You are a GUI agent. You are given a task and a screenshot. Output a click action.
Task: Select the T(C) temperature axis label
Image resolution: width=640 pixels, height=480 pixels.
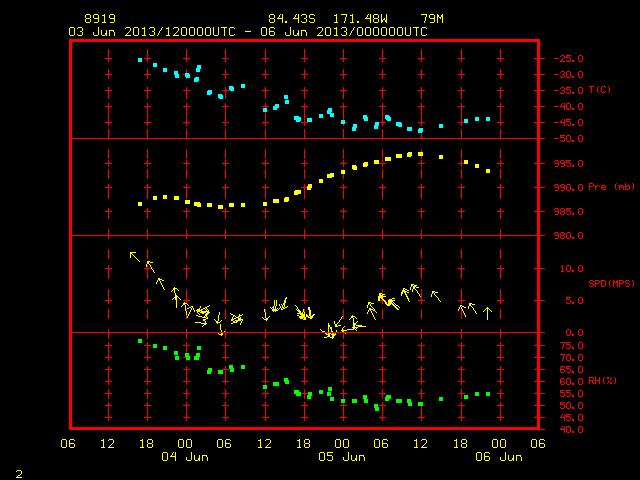[x=600, y=89]
